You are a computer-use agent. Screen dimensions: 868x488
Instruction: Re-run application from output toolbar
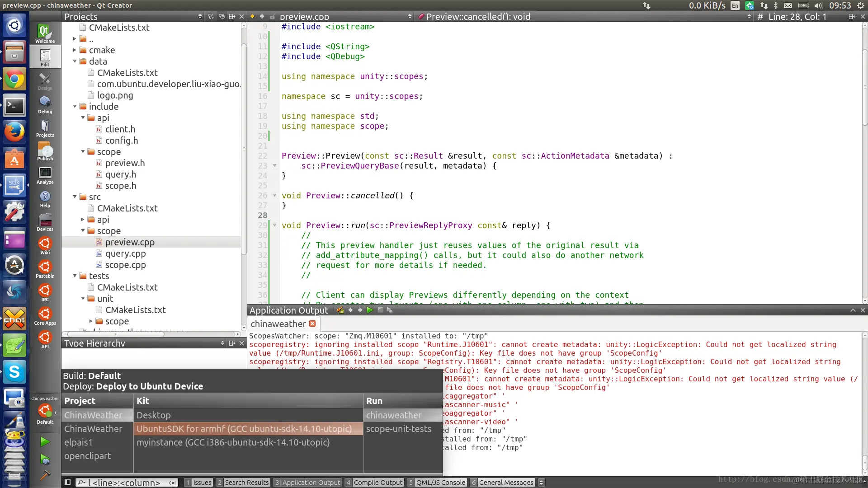[x=370, y=310]
